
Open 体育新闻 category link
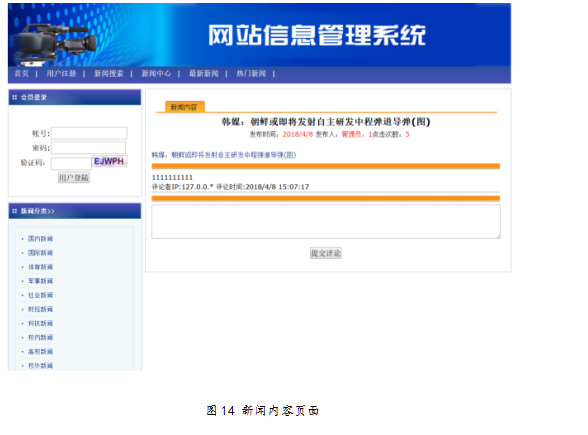pos(40,267)
